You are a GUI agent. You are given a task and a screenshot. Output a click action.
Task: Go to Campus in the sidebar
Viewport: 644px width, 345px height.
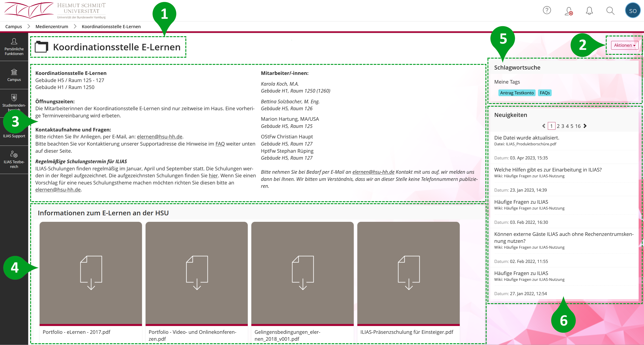coord(14,75)
